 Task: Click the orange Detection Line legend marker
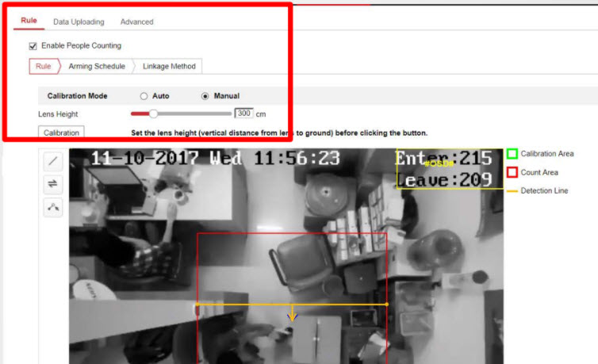pos(512,191)
